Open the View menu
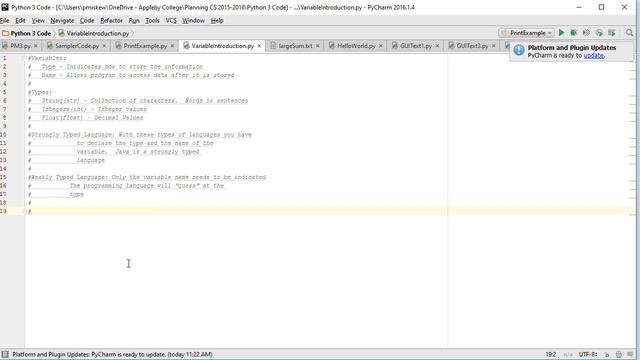 pyautogui.click(x=38, y=20)
